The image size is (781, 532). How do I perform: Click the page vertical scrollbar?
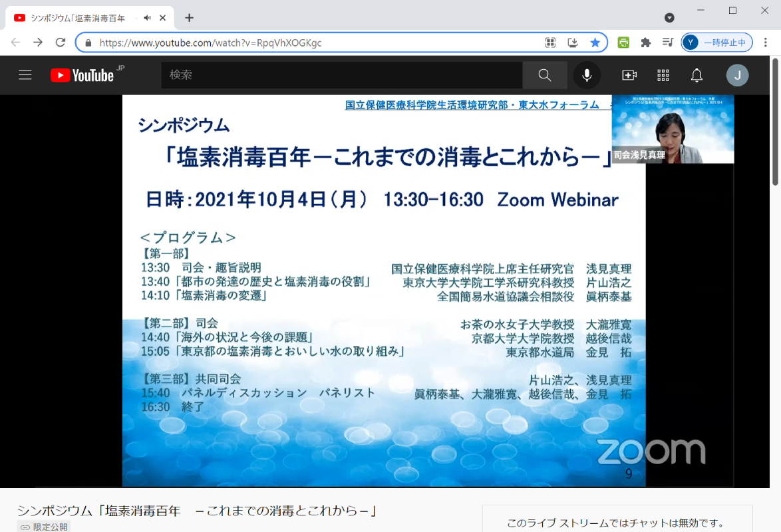[x=775, y=120]
